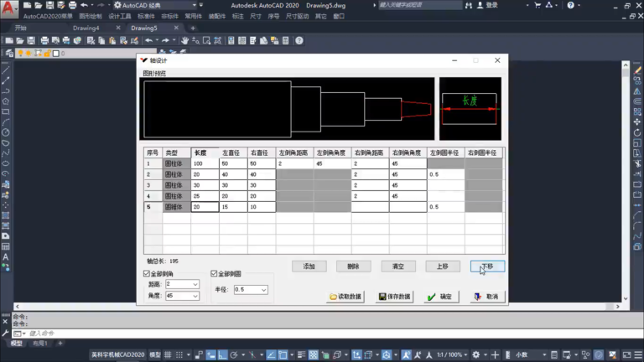
Task: Click the layer 0 white color swatch
Action: (x=56, y=54)
